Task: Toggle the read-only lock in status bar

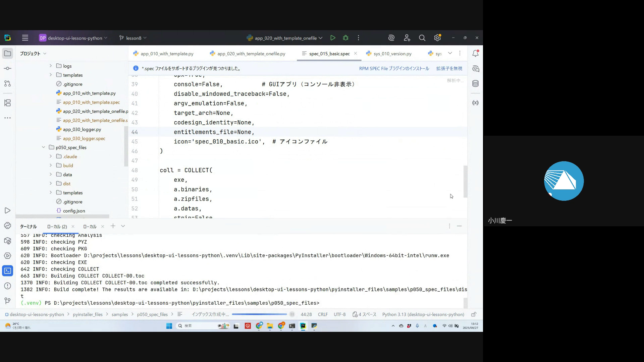Action: (x=474, y=314)
